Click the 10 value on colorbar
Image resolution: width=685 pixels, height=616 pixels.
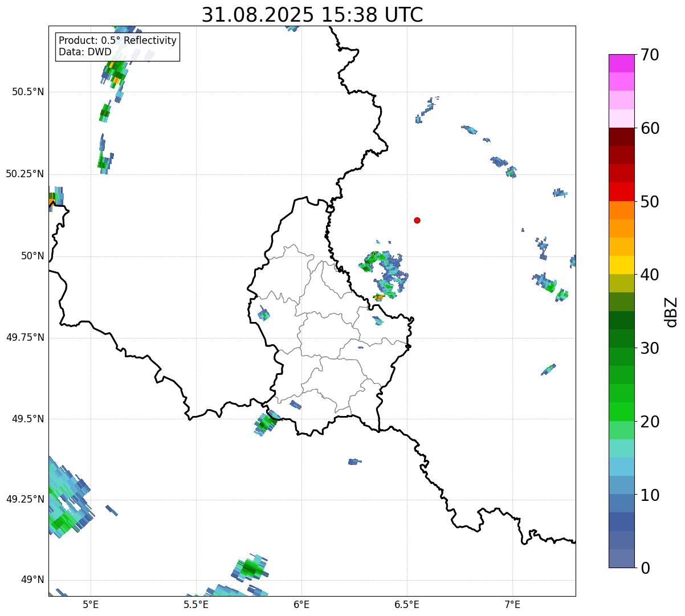tap(650, 495)
